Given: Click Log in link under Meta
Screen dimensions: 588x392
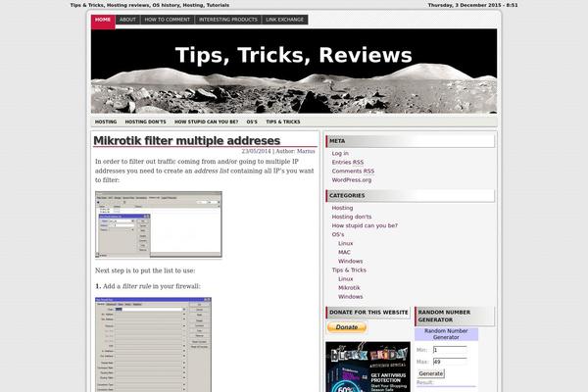Looking at the screenshot, I should coord(340,154).
